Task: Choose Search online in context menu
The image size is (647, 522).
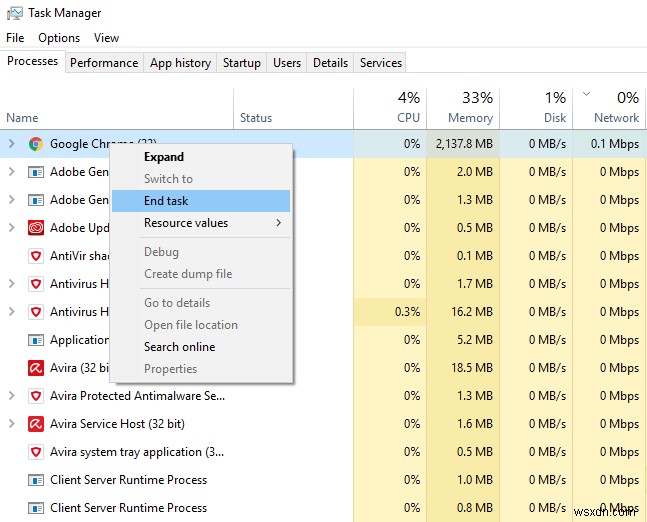Action: pos(201,347)
